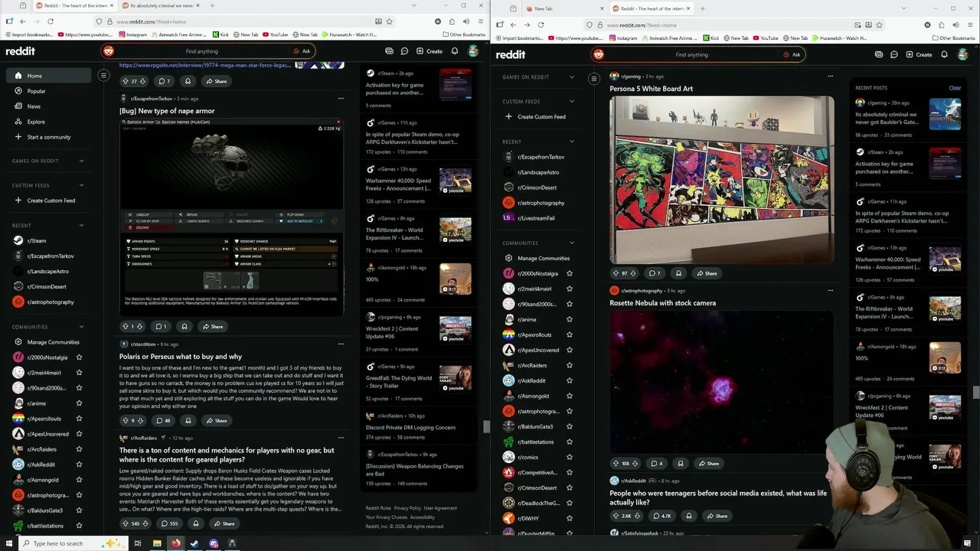Click Ask button in left Reddit search bar
This screenshot has width=980, height=551.
click(x=301, y=51)
